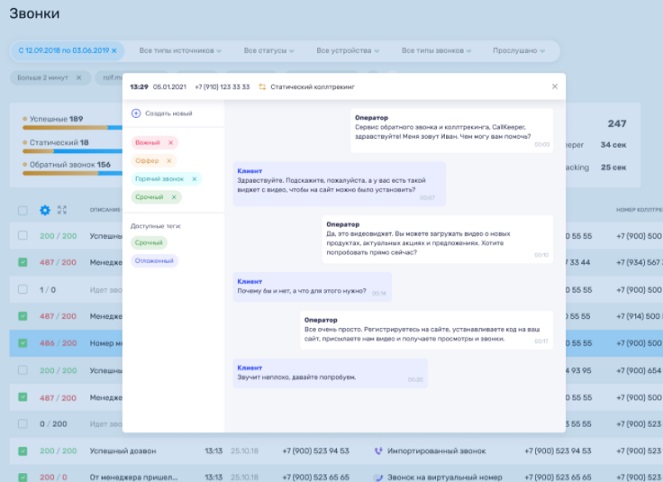Open the Все типы звонков dropdown
Screen dimensions: 663x482
pos(436,51)
